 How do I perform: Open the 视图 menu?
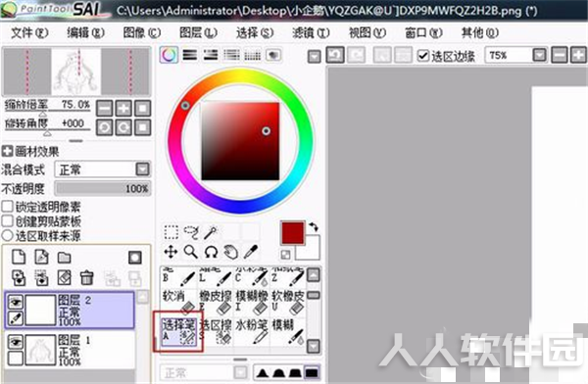point(367,33)
